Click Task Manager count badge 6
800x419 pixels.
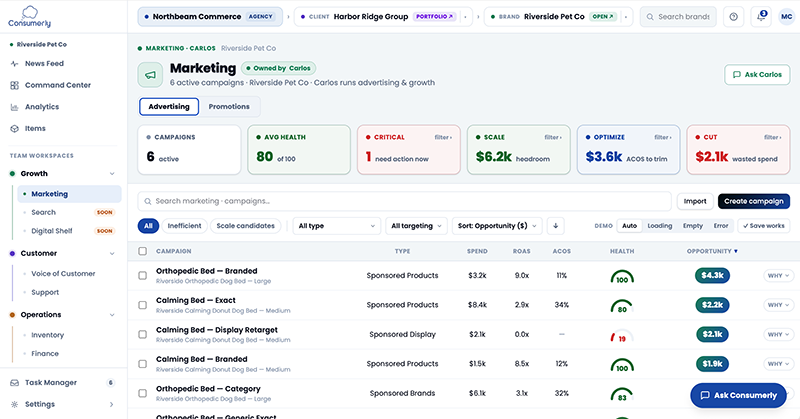(x=110, y=383)
